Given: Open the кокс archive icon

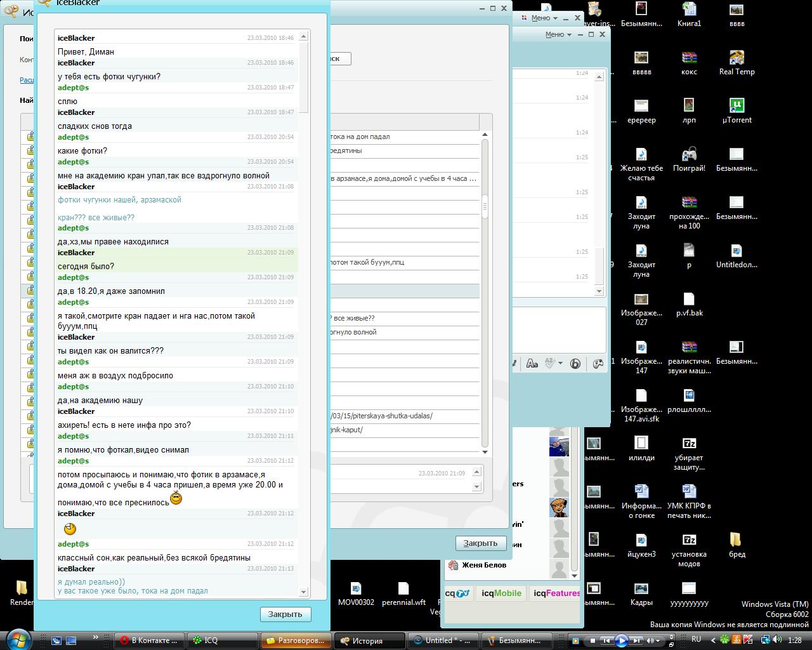Looking at the screenshot, I should pyautogui.click(x=689, y=58).
